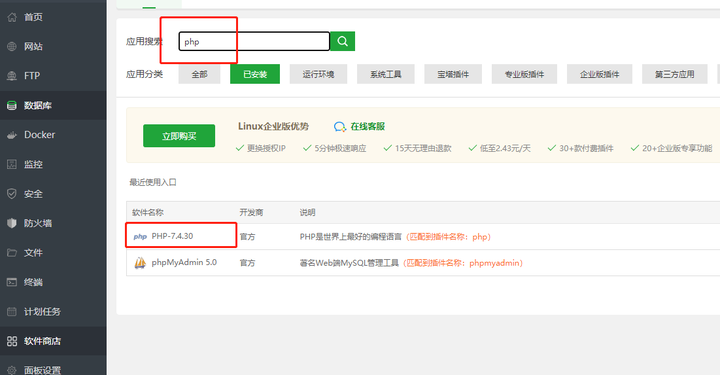Click the 低至2.43元/天 benefit text
The image size is (720, 375).
(505, 148)
